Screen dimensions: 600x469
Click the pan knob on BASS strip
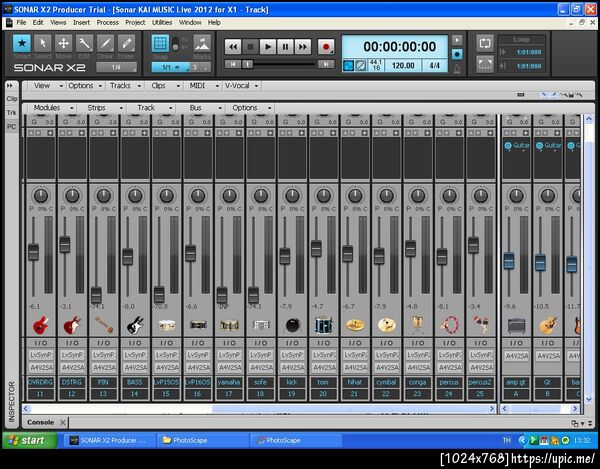[135, 195]
